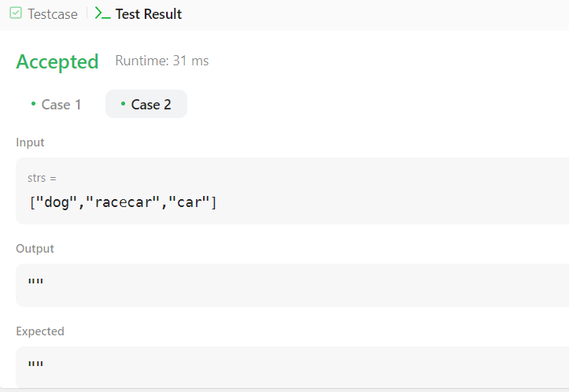Image resolution: width=569 pixels, height=392 pixels.
Task: Click the Input section label
Action: tap(30, 142)
